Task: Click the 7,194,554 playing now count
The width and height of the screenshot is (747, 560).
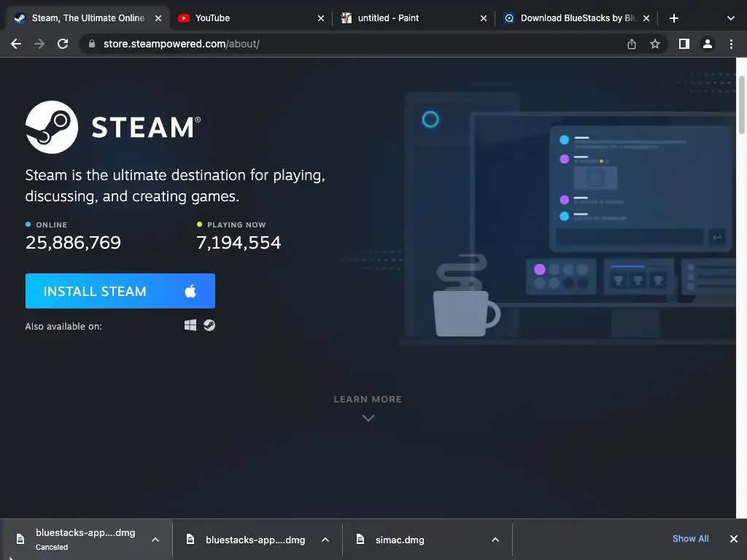Action: 239,243
